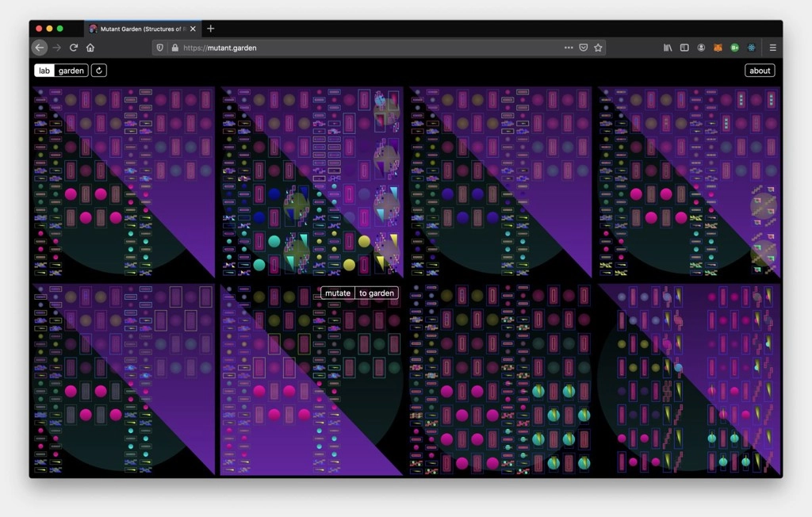
Task: Click the tracking protection shield icon
Action: [160, 48]
